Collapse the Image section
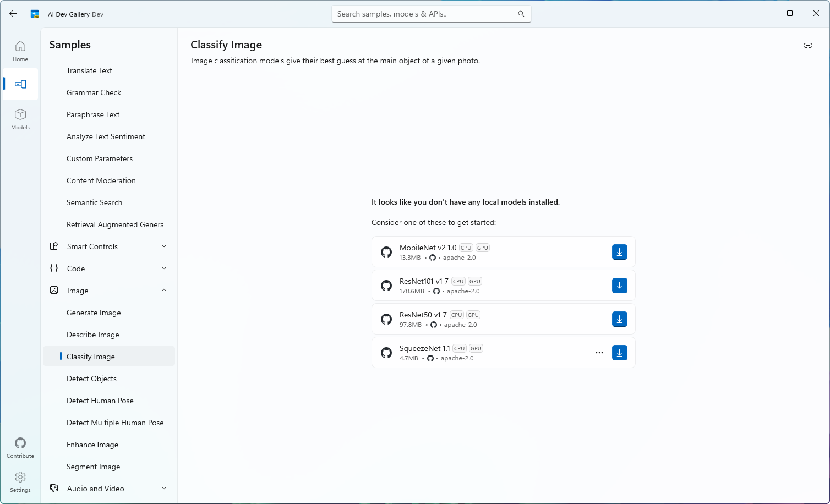This screenshot has height=504, width=830. pos(109,291)
